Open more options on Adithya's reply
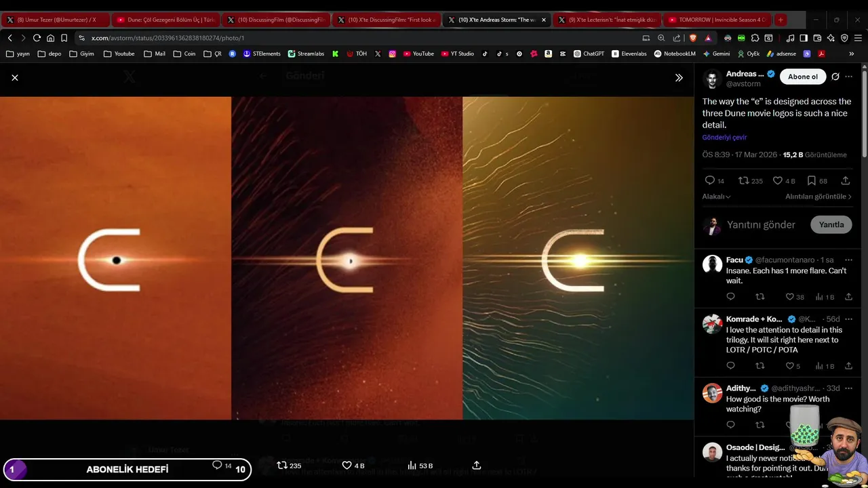 [848, 388]
